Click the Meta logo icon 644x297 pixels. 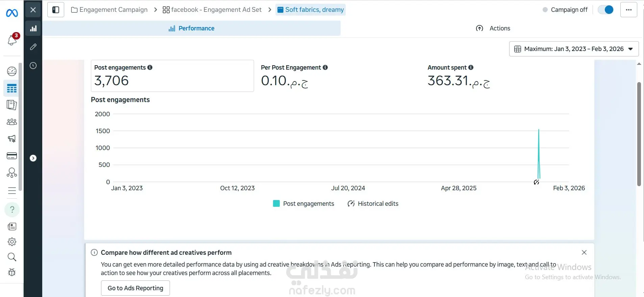click(x=12, y=13)
